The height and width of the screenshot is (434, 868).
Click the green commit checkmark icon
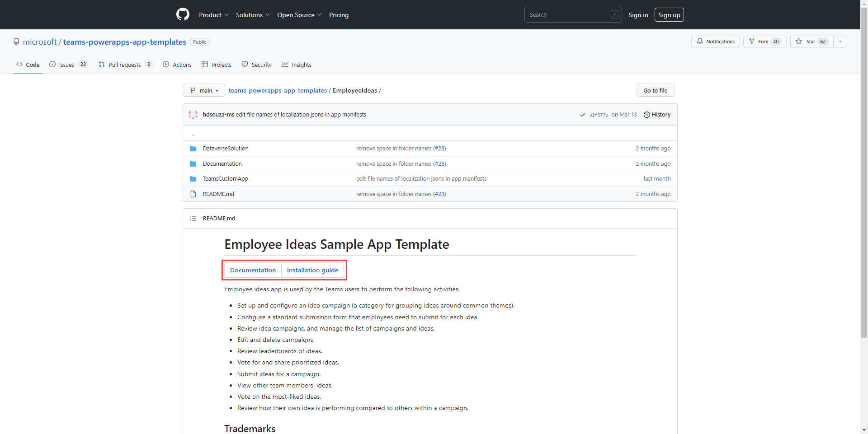tap(583, 115)
